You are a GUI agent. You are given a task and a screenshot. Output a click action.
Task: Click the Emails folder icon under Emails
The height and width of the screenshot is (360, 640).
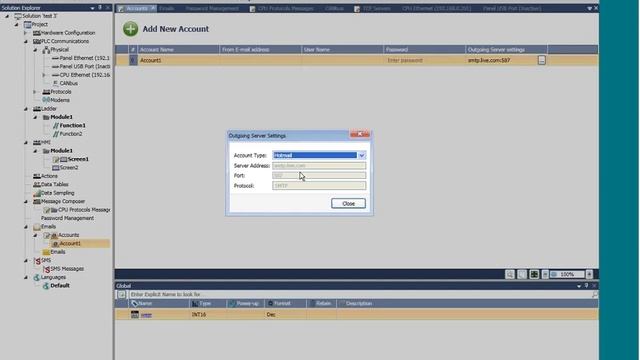46,252
